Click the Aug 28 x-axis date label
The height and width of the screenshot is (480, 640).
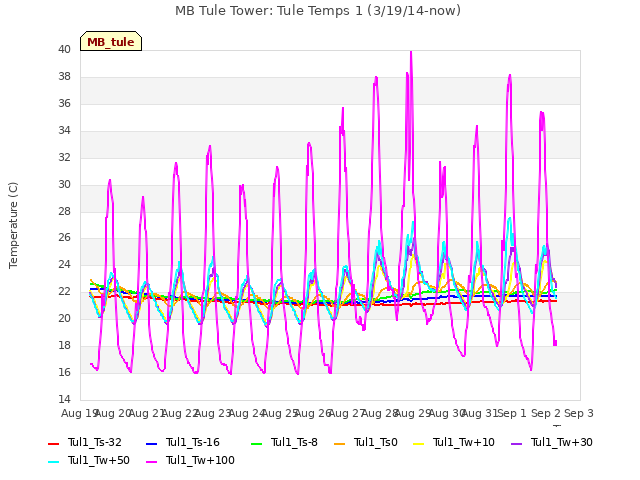pyautogui.click(x=380, y=413)
